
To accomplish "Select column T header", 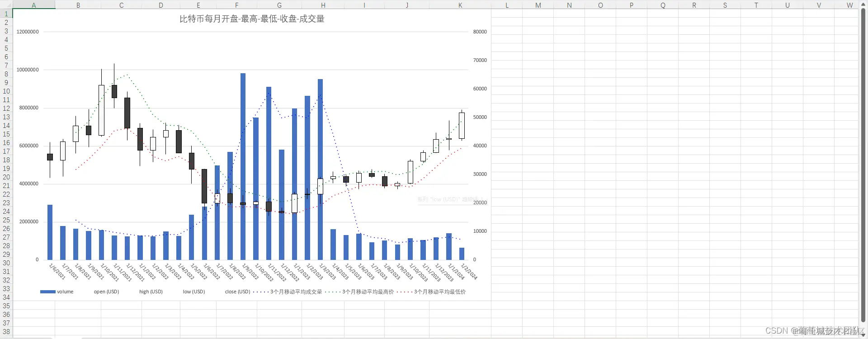I will [756, 5].
